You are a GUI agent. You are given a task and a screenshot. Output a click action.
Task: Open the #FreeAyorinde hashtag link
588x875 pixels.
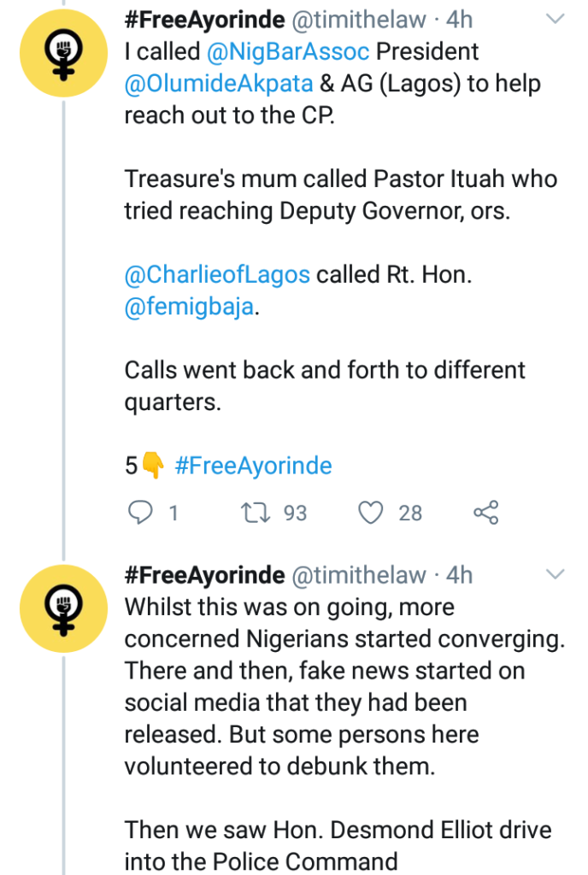coord(253,466)
